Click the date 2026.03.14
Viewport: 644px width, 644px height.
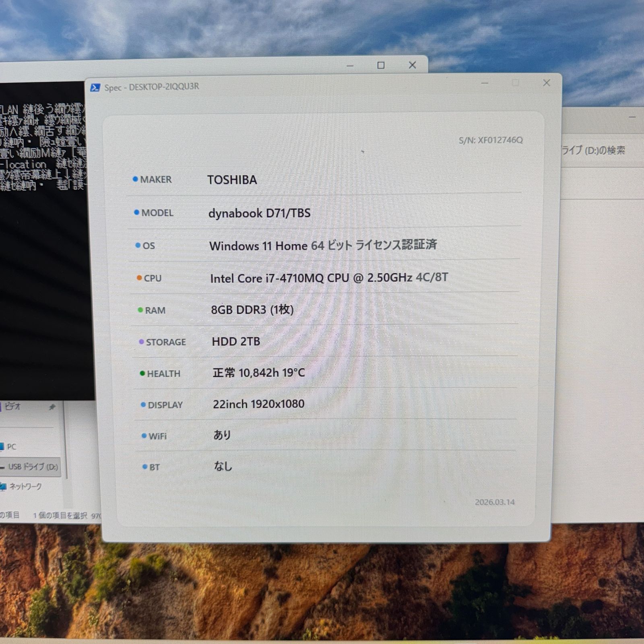[x=495, y=502]
